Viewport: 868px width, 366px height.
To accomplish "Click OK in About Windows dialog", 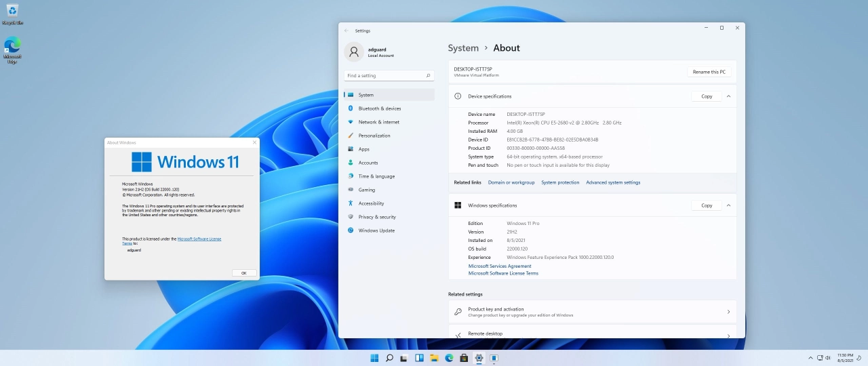I will [x=244, y=273].
